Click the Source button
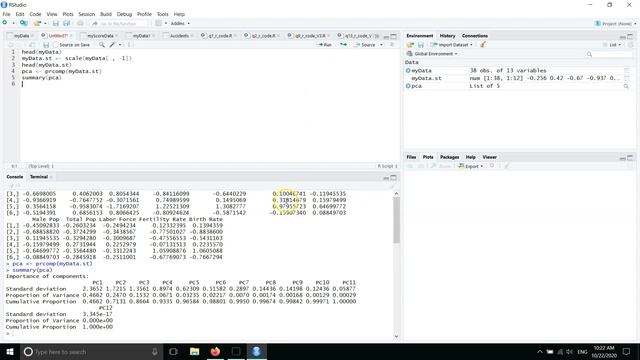Image resolution: width=640 pixels, height=360 pixels. pyautogui.click(x=366, y=45)
